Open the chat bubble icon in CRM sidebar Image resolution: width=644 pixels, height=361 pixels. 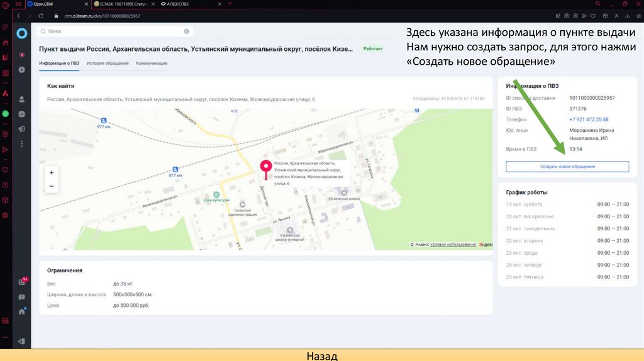(22, 297)
